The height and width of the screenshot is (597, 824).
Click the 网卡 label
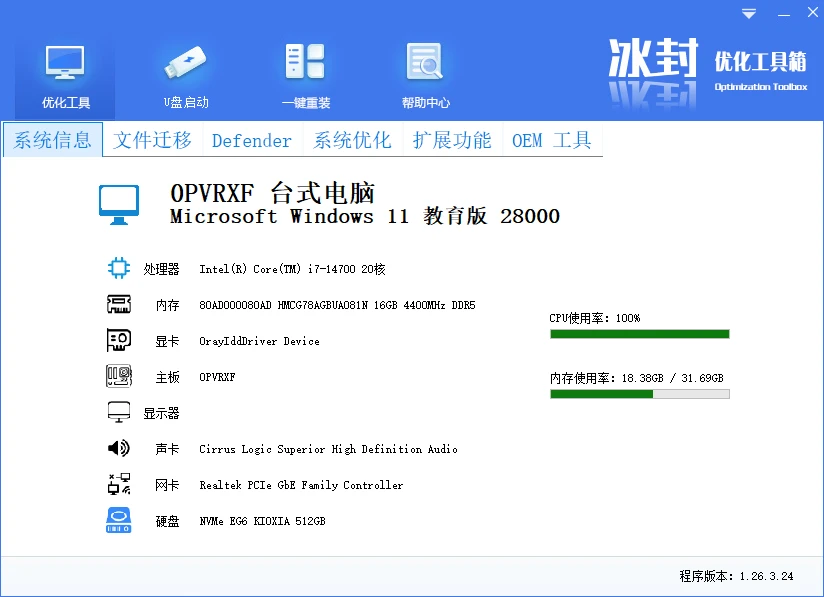pos(168,485)
